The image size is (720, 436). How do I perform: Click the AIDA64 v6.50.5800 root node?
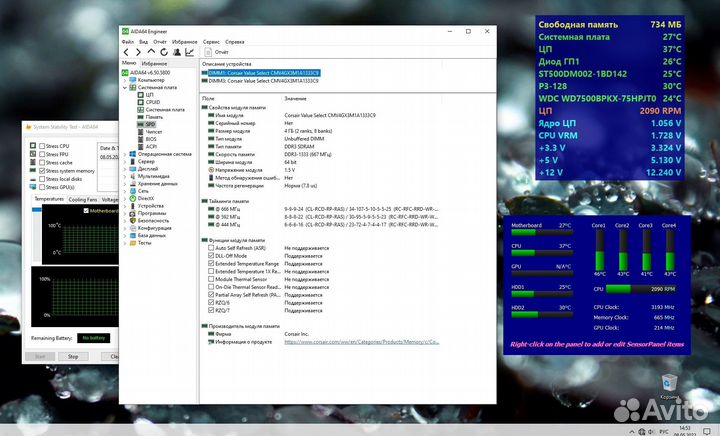(x=150, y=73)
